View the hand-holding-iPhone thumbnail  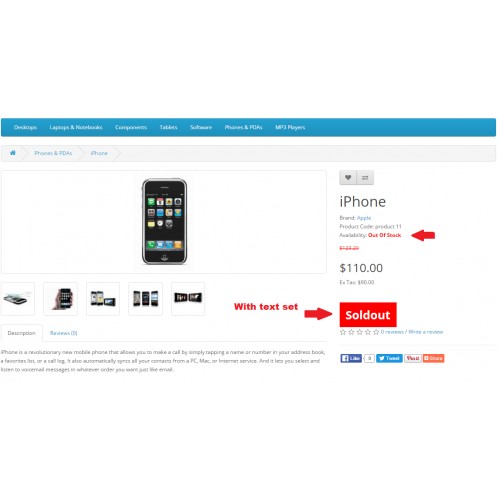(x=60, y=299)
